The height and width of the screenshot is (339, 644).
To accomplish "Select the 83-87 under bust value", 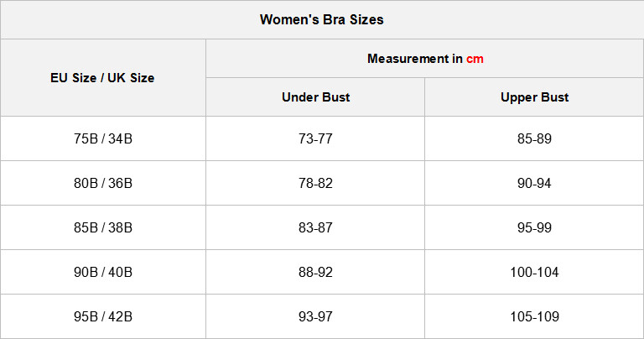I will tap(315, 227).
